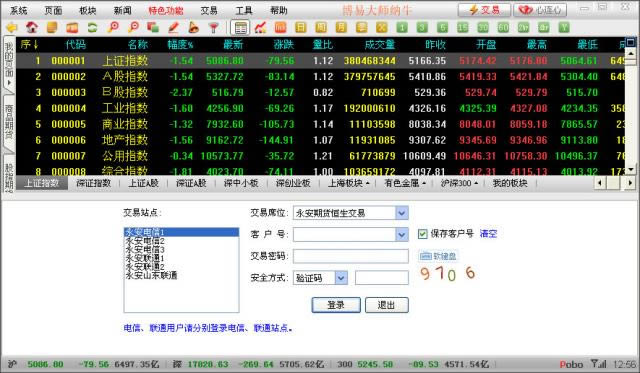The height and width of the screenshot is (373, 640).
Task: Open the 客户号 dropdown arrow
Action: click(402, 234)
